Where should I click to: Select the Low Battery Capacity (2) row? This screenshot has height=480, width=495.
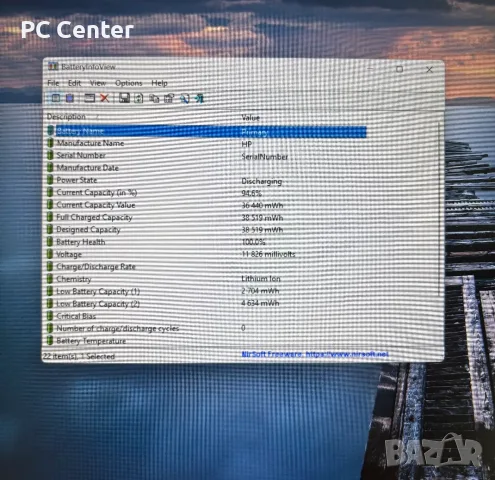click(x=207, y=303)
